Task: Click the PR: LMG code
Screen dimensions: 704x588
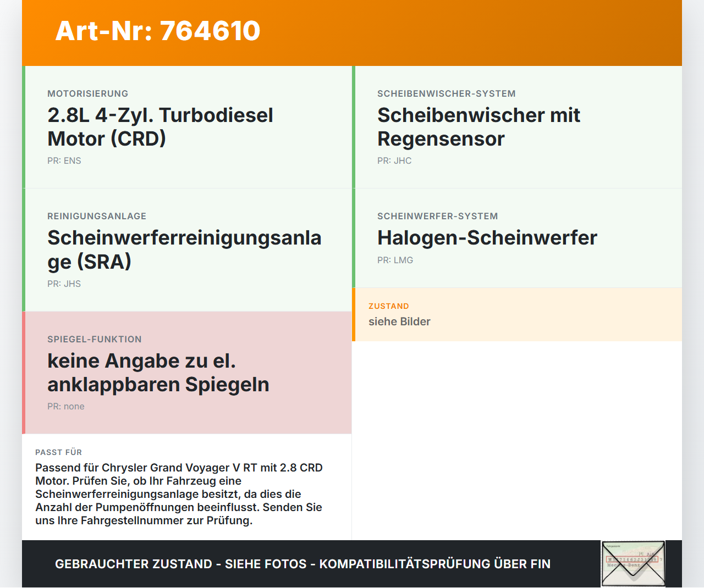Action: tap(395, 260)
